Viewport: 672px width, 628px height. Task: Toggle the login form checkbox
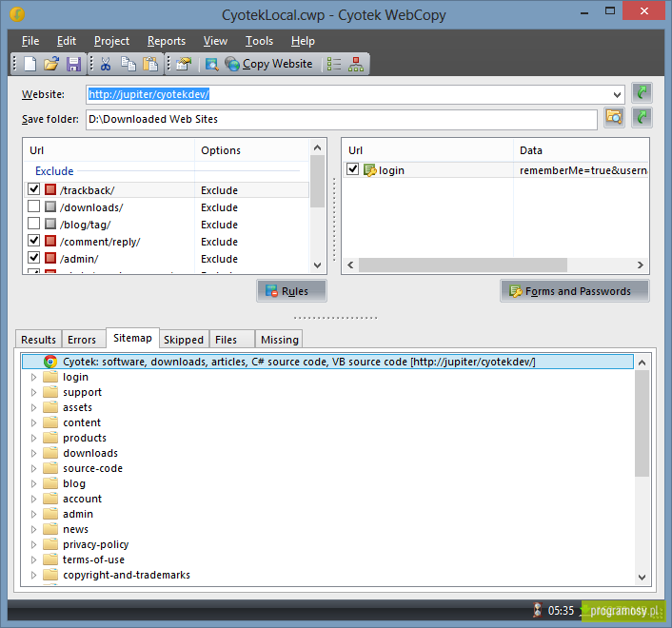click(353, 169)
